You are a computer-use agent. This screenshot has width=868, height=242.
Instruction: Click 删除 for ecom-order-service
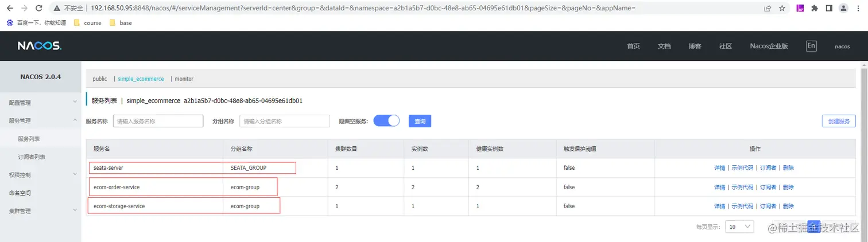point(788,187)
